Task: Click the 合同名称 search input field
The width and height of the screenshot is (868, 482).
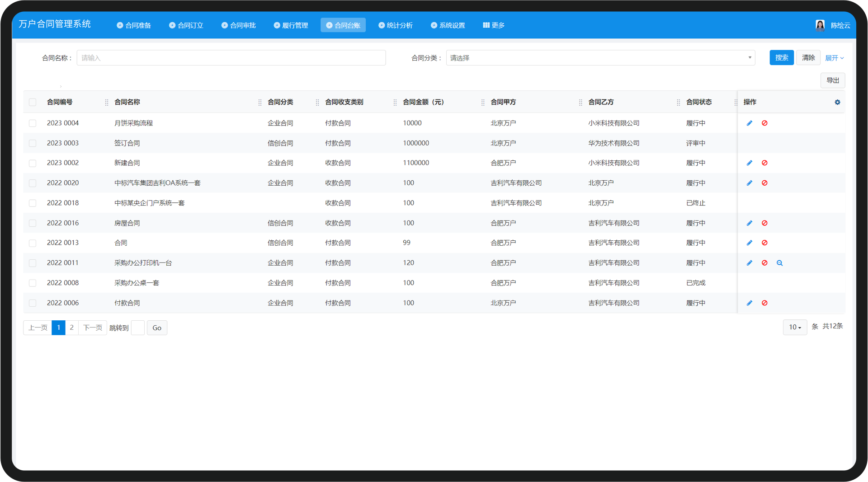Action: click(x=231, y=58)
